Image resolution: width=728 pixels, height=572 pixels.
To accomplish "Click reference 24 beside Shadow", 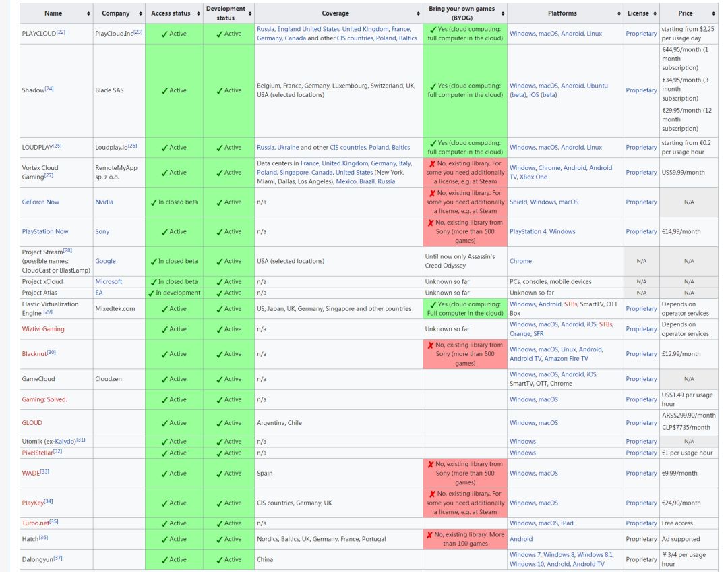I will pos(49,89).
